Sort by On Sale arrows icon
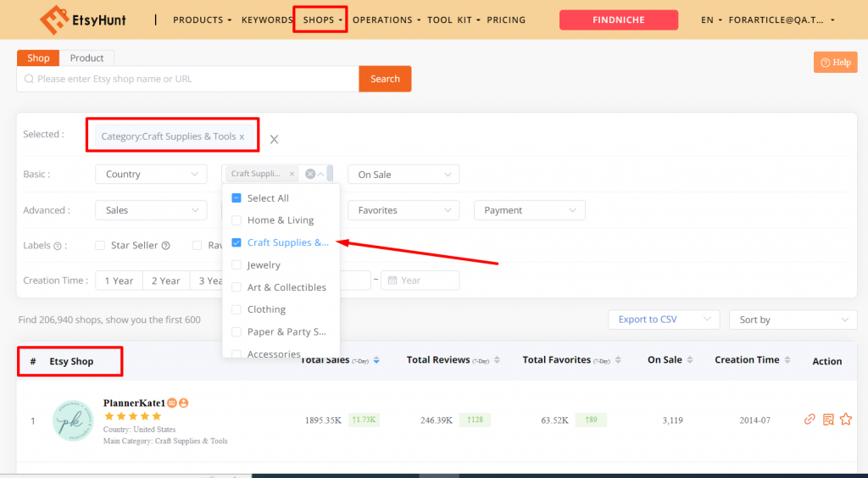The image size is (868, 478). pos(690,360)
